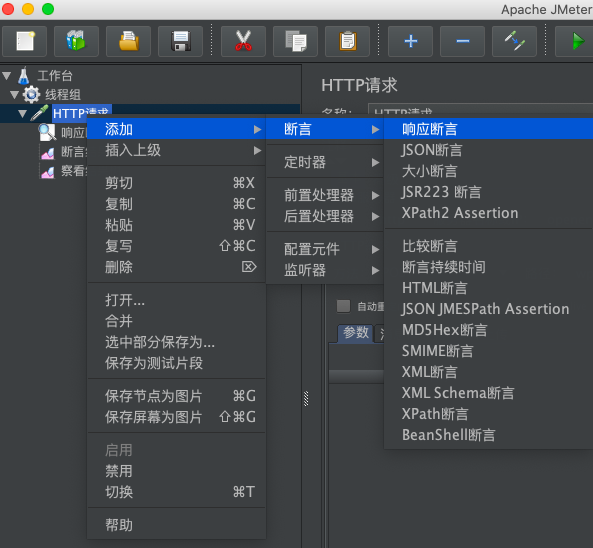Screen dimensions: 593x548
Task: Collapse the 线程组 tree node
Action: pyautogui.click(x=14, y=95)
